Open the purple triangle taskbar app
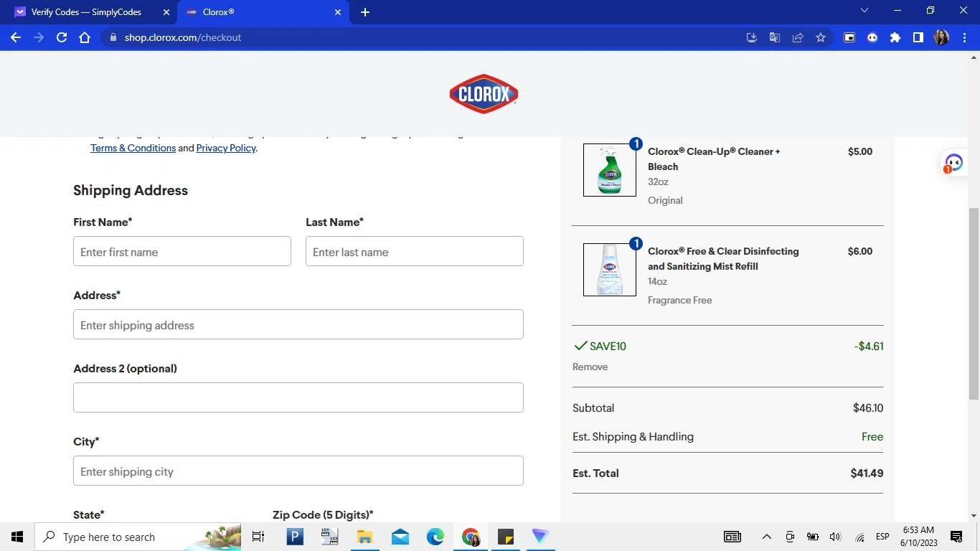The height and width of the screenshot is (551, 980). [x=540, y=537]
